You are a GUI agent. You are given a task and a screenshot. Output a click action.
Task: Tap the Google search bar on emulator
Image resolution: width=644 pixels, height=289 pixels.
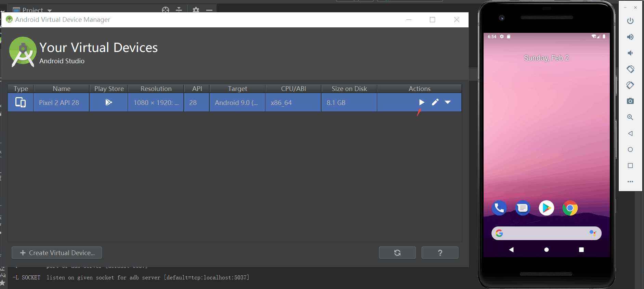click(546, 233)
